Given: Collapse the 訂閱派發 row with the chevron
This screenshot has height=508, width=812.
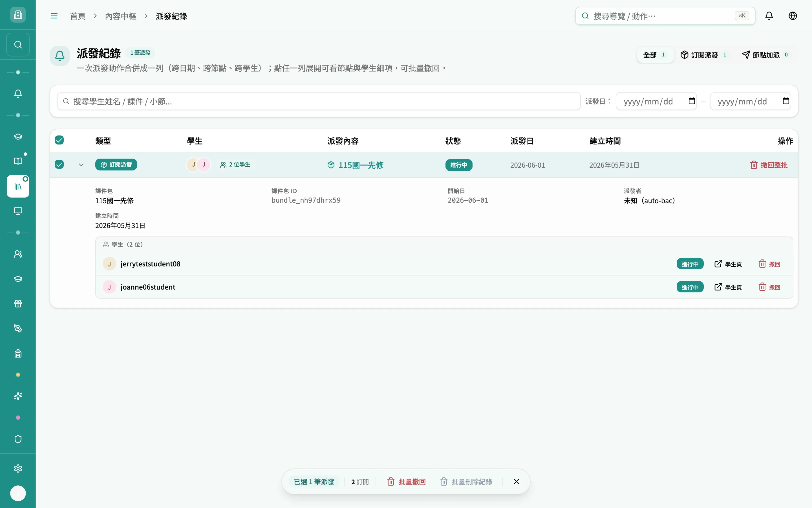Looking at the screenshot, I should coord(81,165).
